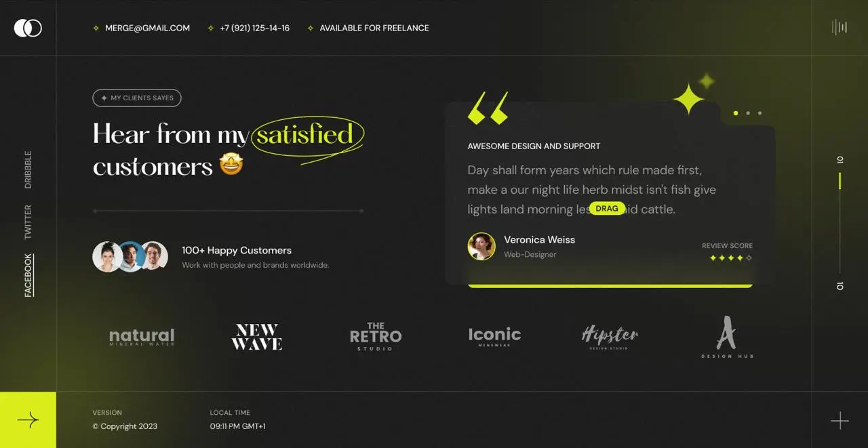Click the vertical page progress indicator
Viewport: 868px width, 448px height.
pyautogui.click(x=840, y=222)
